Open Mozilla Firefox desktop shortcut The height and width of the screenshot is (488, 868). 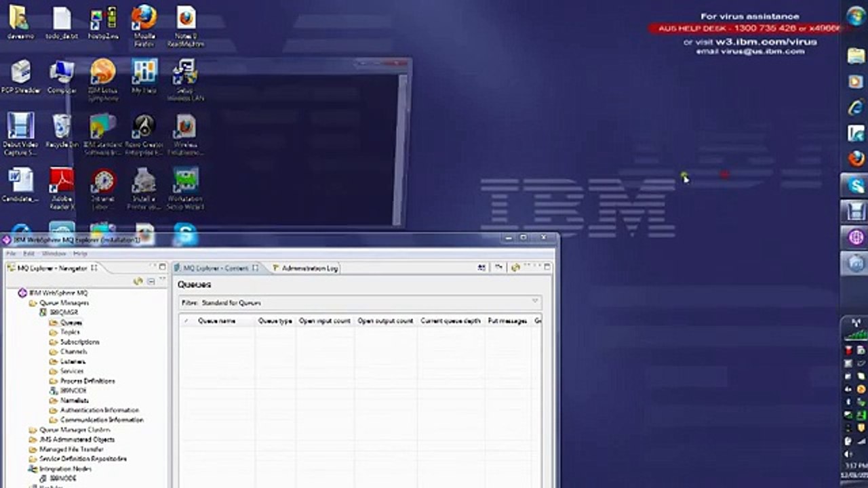pos(144,26)
